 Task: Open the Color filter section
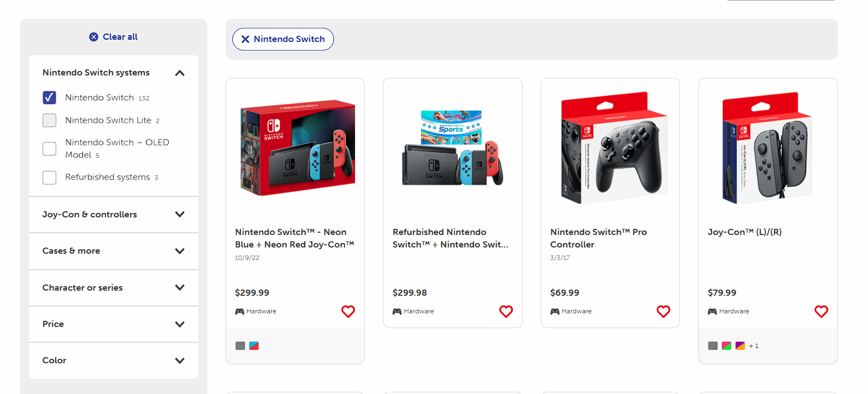pyautogui.click(x=180, y=361)
